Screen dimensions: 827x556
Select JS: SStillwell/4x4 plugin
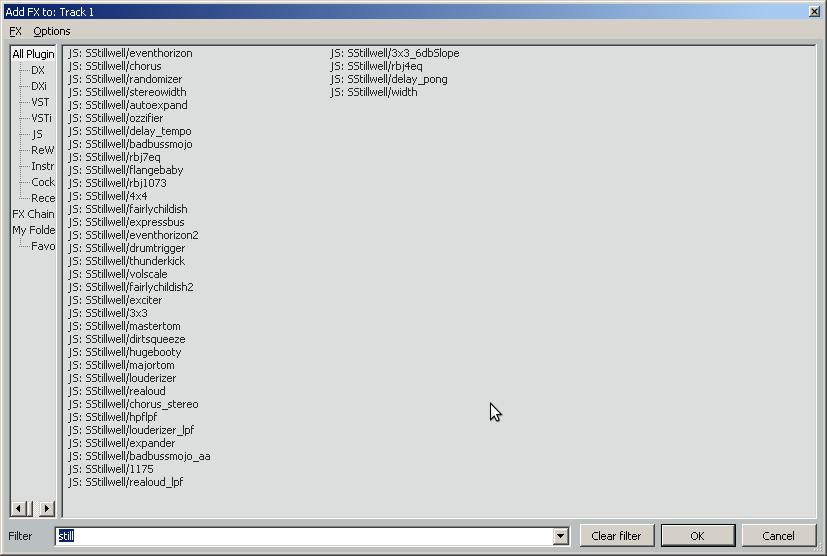(x=108, y=196)
